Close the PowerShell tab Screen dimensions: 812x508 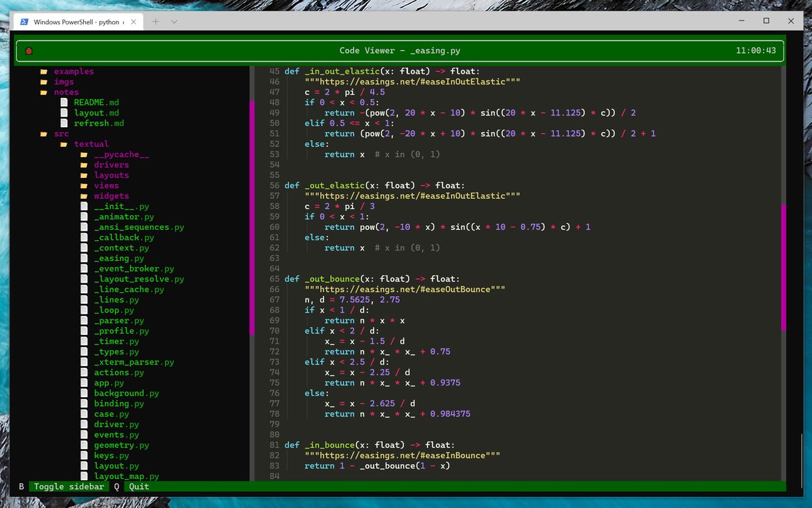coord(133,22)
